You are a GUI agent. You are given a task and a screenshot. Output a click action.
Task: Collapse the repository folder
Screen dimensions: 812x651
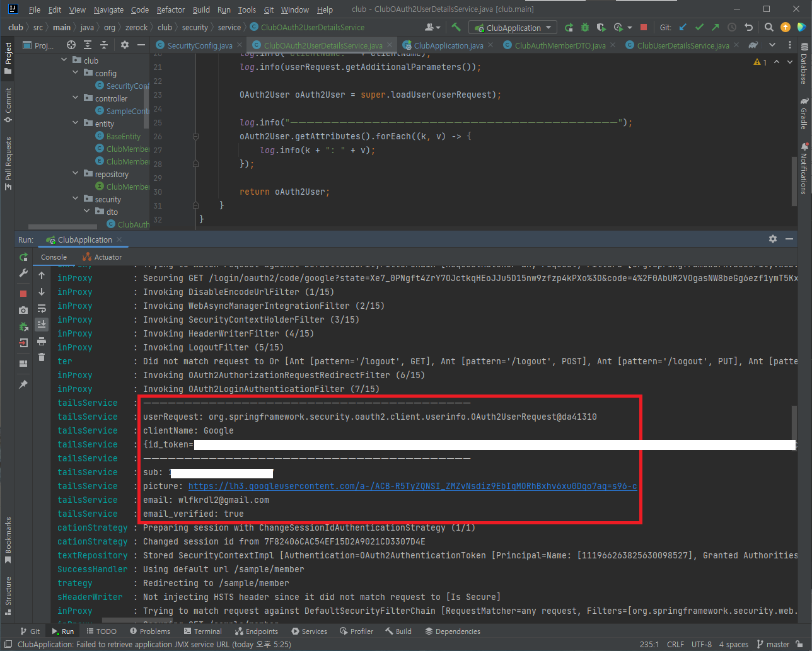76,173
